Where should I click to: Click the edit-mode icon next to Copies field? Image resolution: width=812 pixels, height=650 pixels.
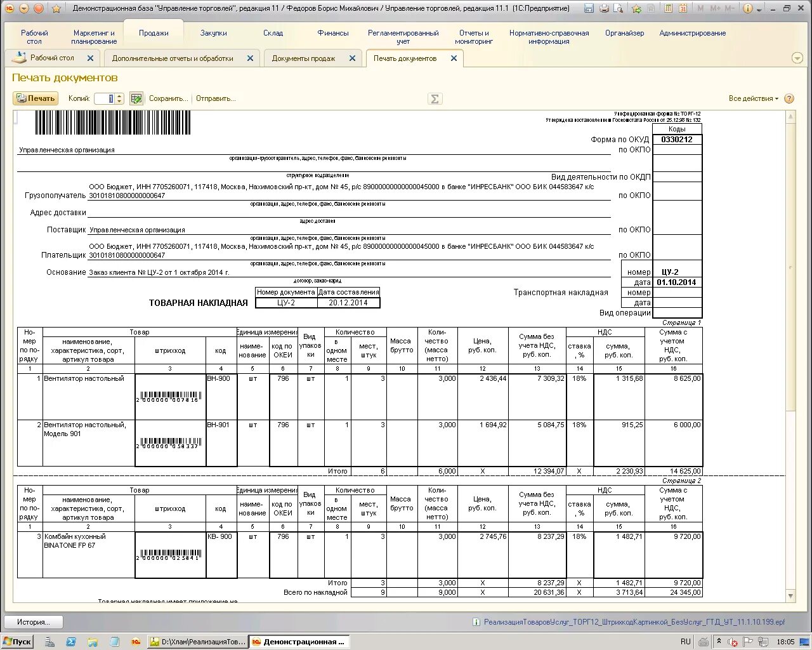coord(136,98)
